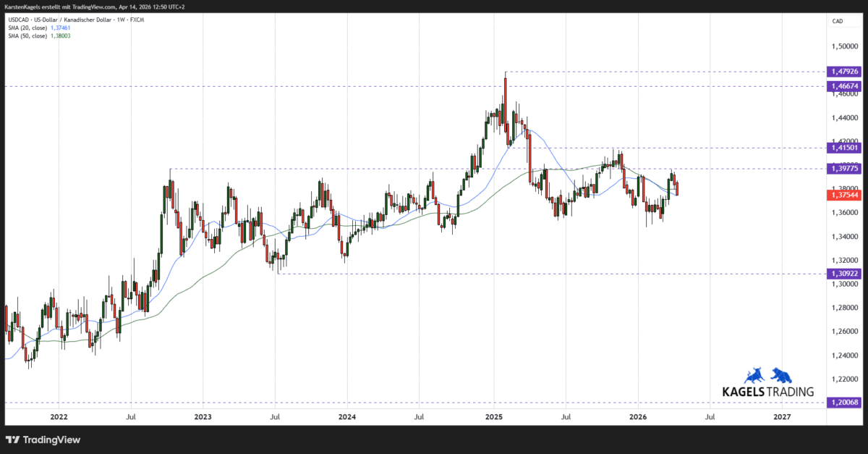Click the purple support label 1,30922
Image resolution: width=868 pixels, height=454 pixels.
pyautogui.click(x=844, y=274)
